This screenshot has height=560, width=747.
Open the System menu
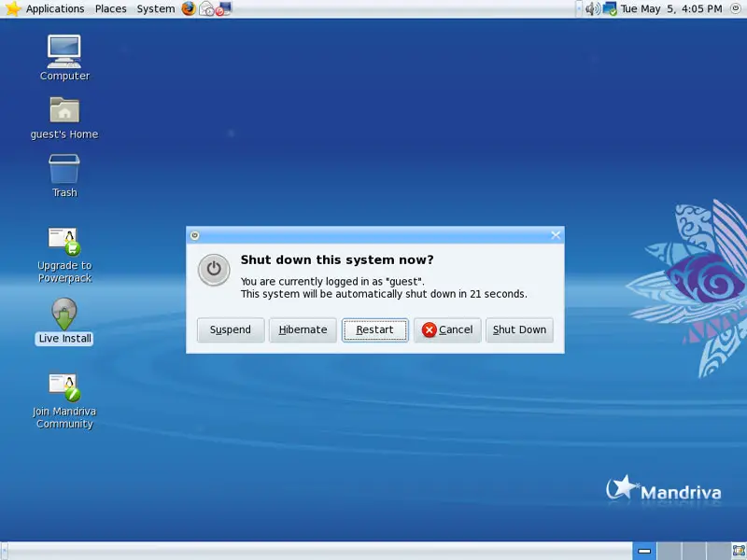(156, 9)
